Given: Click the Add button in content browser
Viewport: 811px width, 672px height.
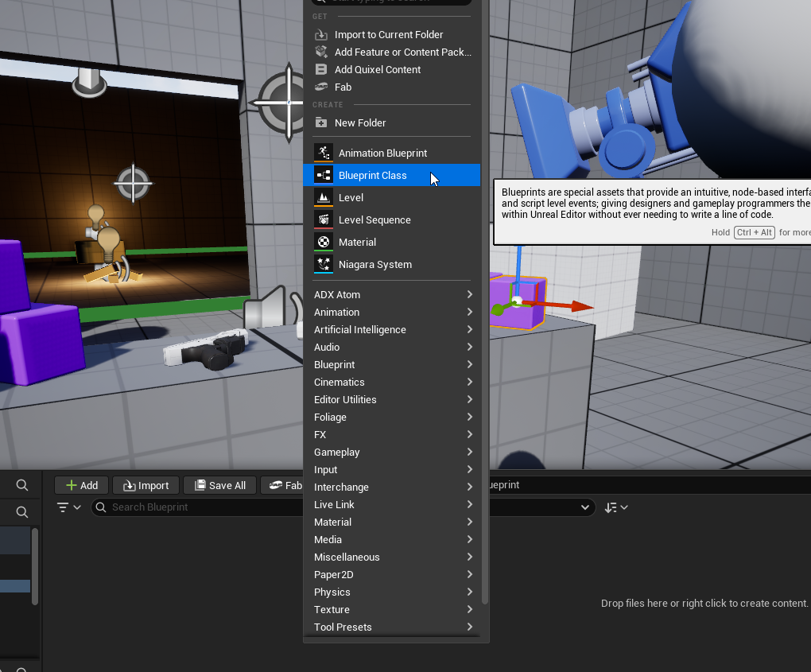Looking at the screenshot, I should 82,485.
